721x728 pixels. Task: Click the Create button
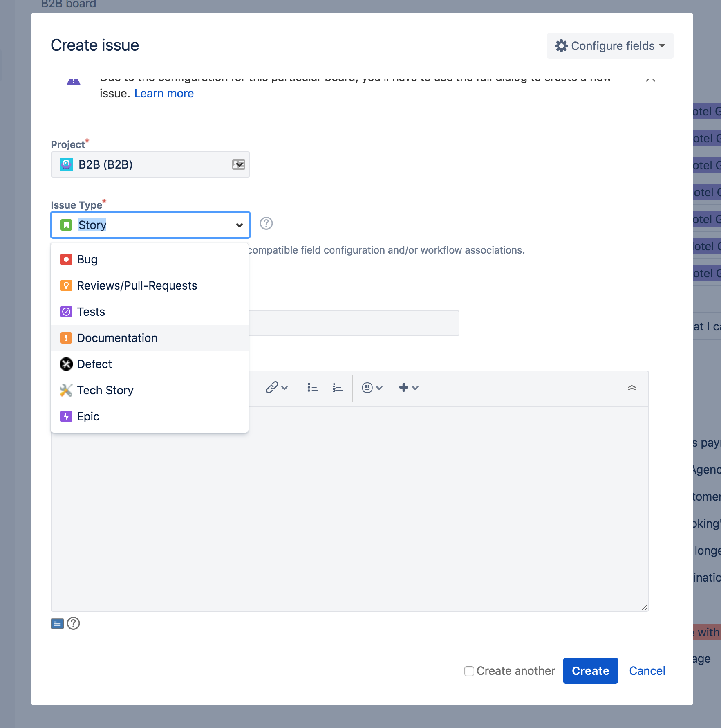click(591, 671)
